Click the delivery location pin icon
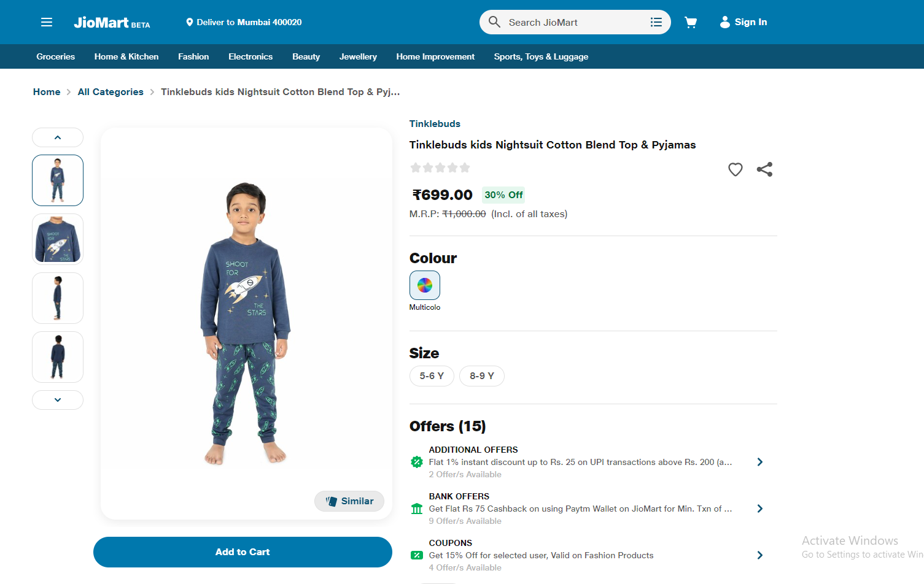The image size is (924, 584). pos(190,22)
